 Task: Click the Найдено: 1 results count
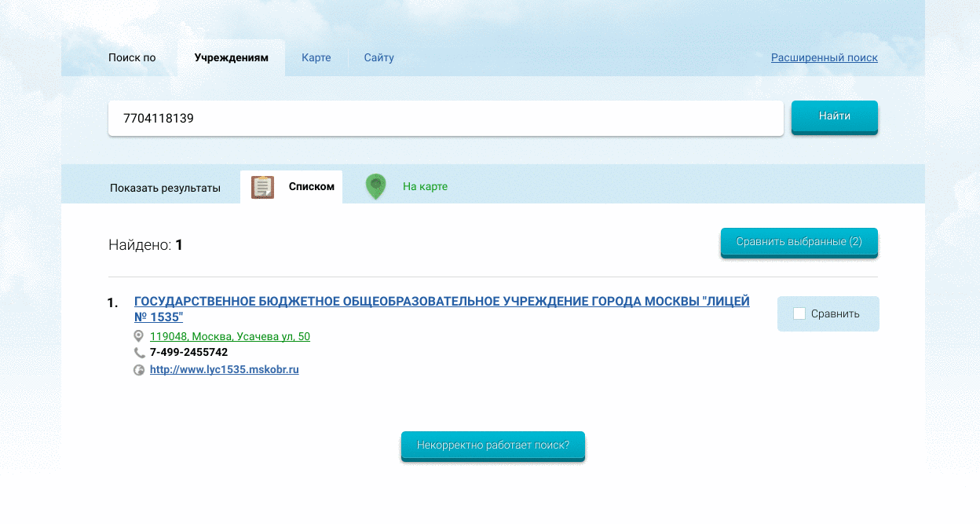[x=146, y=245]
